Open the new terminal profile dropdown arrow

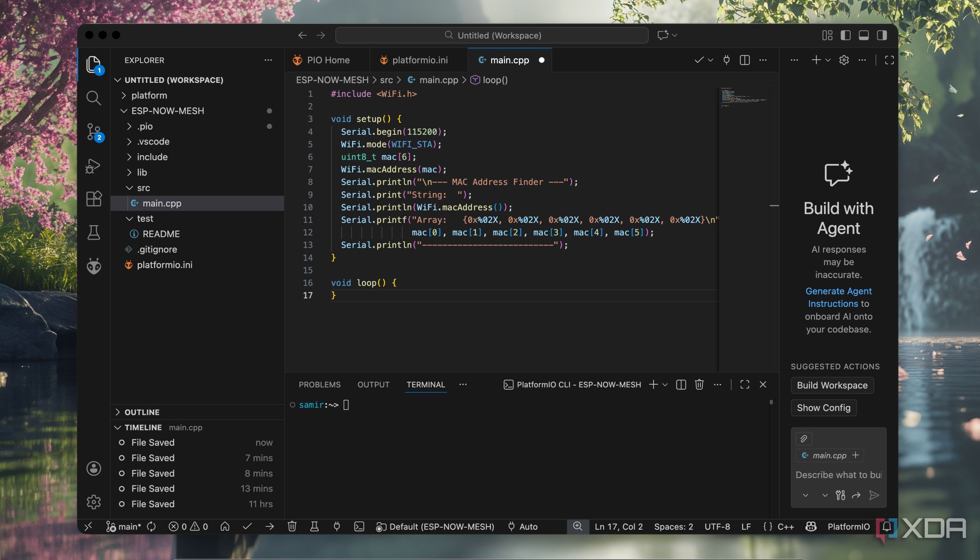665,384
